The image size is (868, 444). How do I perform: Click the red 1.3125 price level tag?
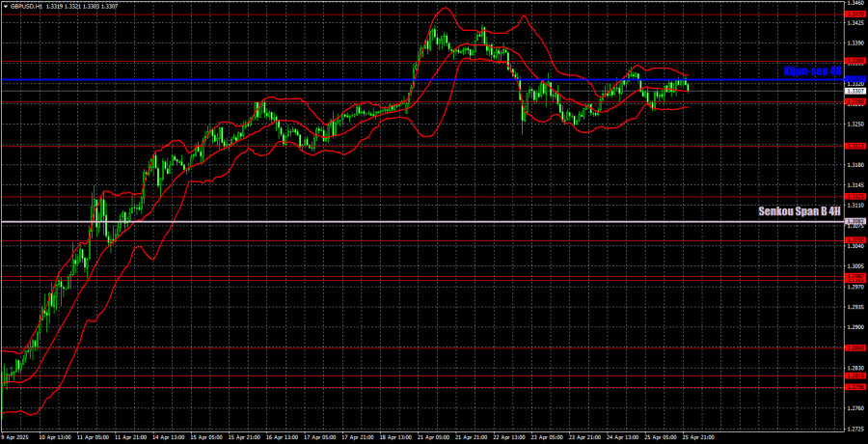click(855, 196)
